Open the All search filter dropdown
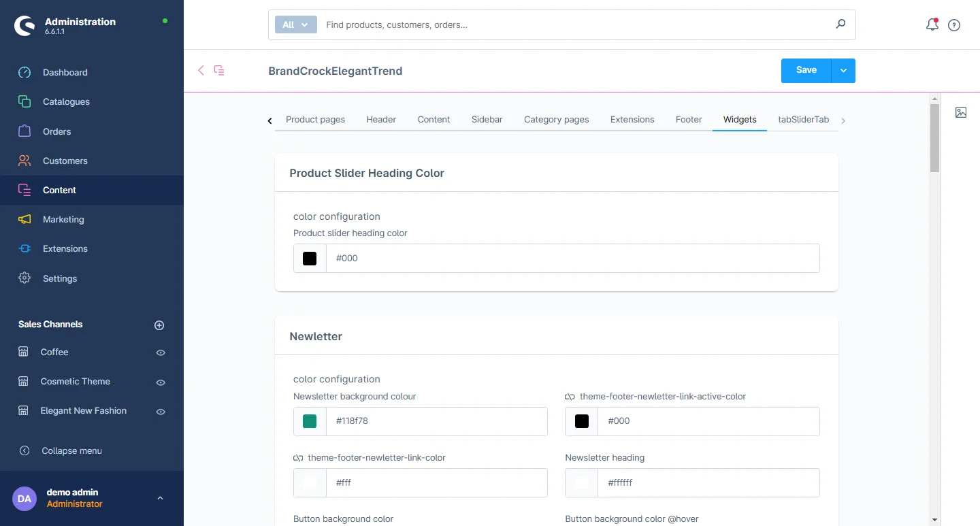Viewport: 980px width, 526px height. click(x=295, y=24)
